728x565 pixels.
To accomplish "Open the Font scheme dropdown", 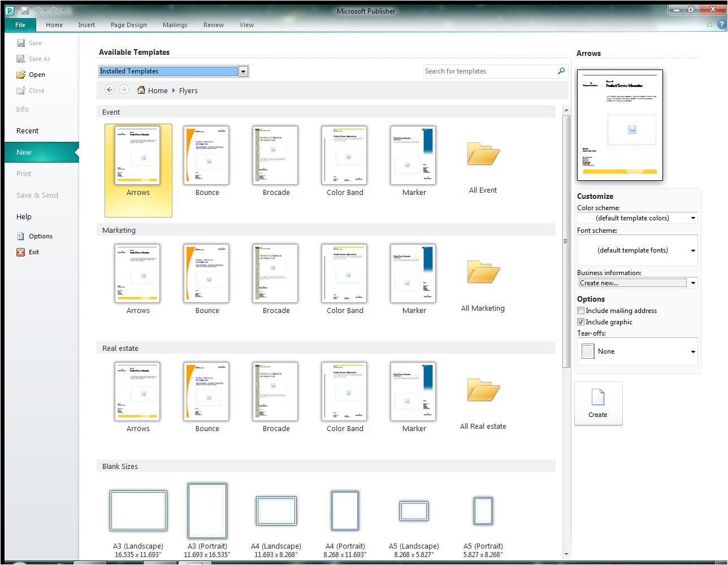I will click(x=693, y=251).
